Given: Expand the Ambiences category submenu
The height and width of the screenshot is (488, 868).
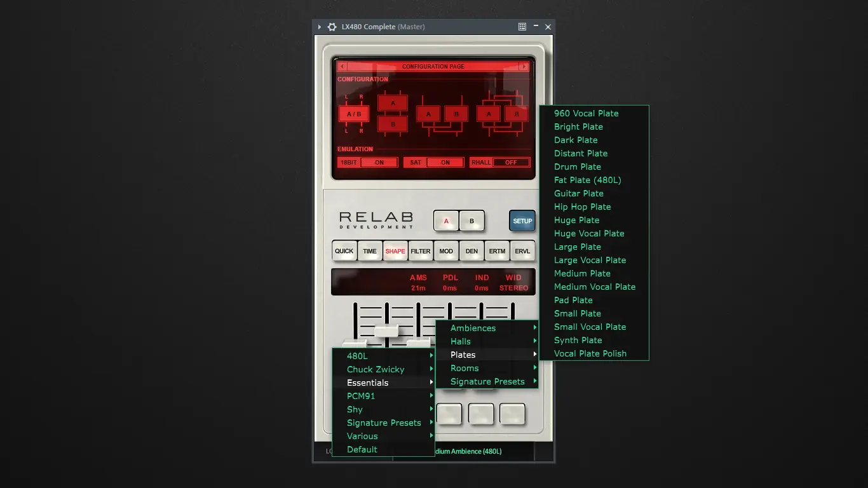Looking at the screenshot, I should [487, 328].
